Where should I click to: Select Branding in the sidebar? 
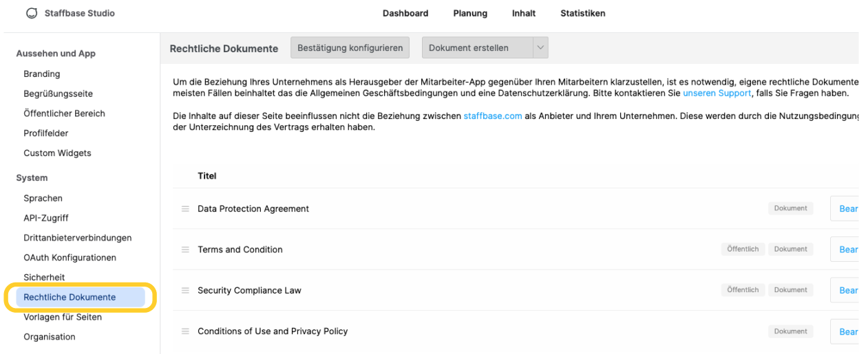42,74
